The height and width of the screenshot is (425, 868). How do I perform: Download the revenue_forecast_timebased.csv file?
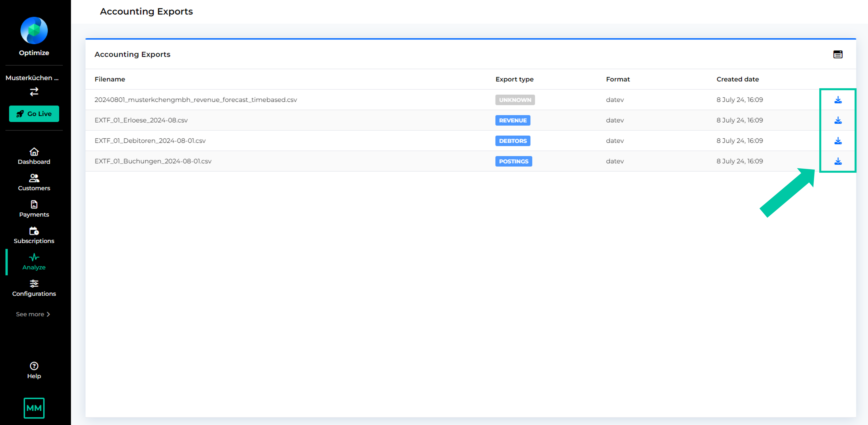coord(838,100)
